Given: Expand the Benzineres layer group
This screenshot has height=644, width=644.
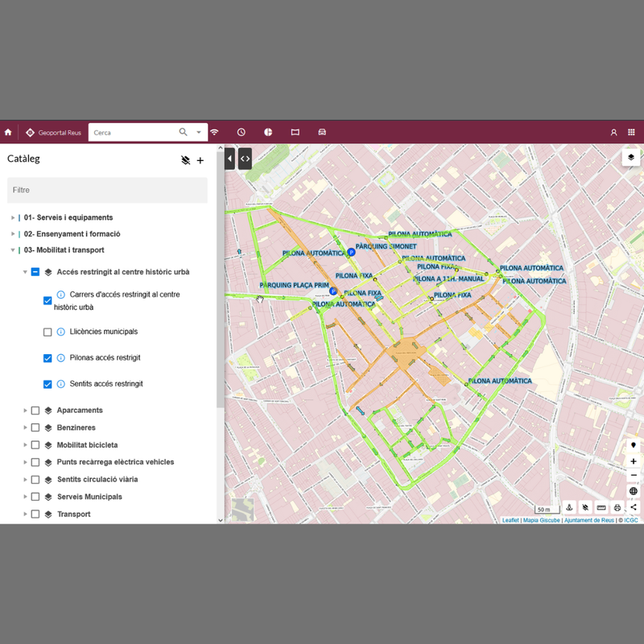Looking at the screenshot, I should tap(25, 427).
